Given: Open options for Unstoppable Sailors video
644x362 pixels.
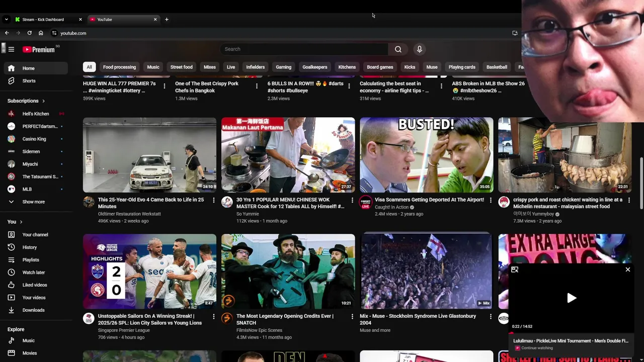Looking at the screenshot, I should point(213,317).
